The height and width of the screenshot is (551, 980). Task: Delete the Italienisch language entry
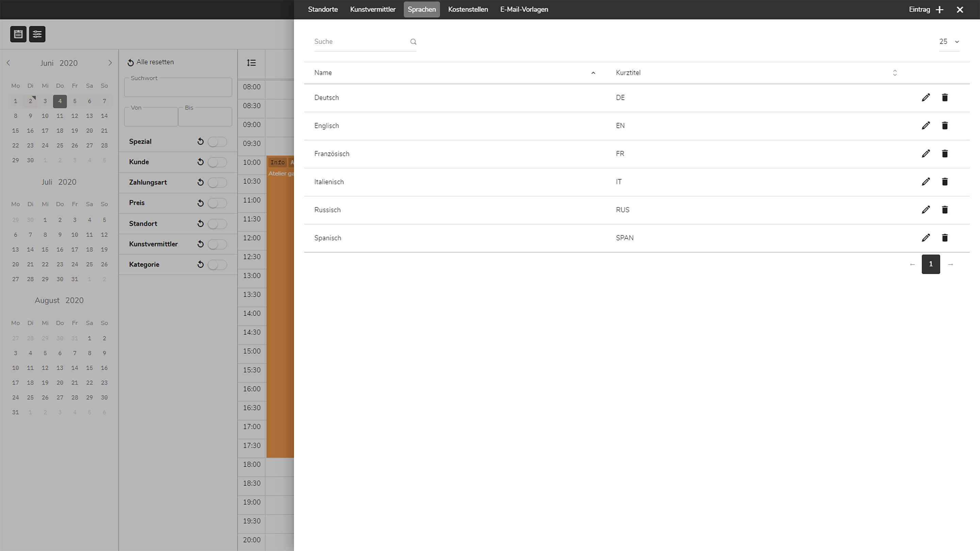[x=945, y=182]
